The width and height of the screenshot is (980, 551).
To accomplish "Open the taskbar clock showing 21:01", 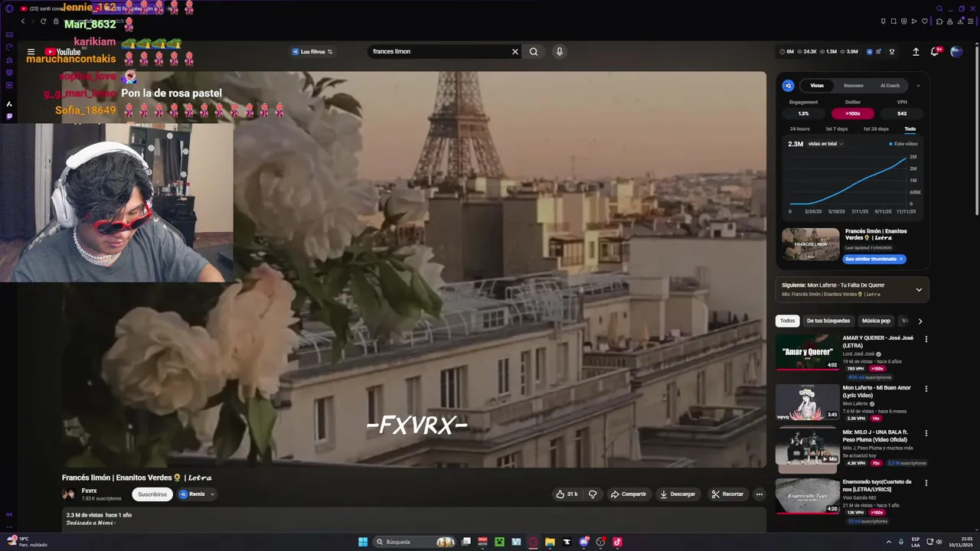I will click(960, 542).
